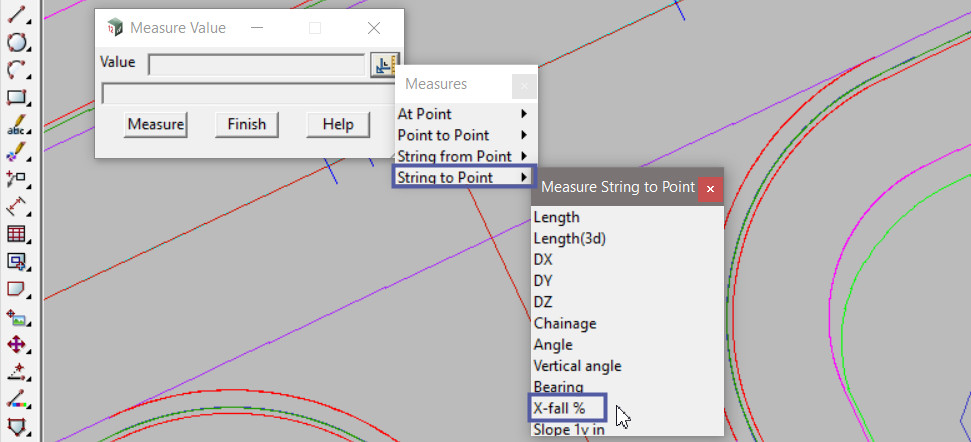Viewport: 971px width, 442px height.
Task: Click the message field below Value
Action: (248, 93)
